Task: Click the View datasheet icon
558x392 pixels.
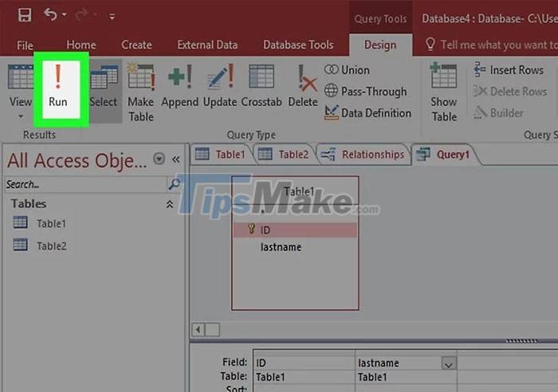Action: pos(20,76)
